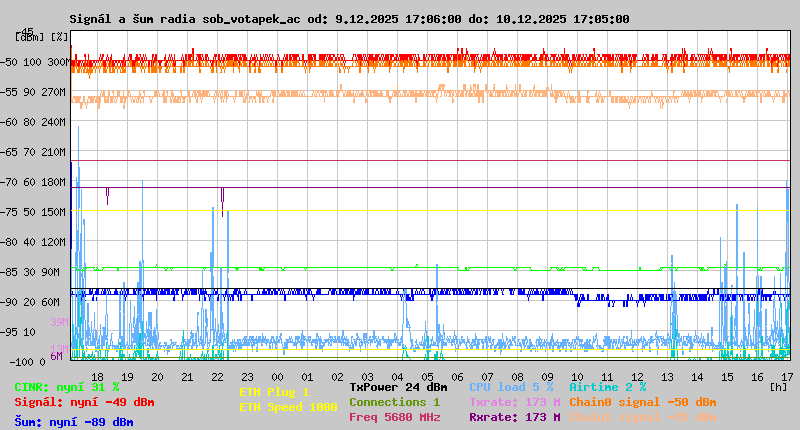This screenshot has width=800, height=430.
Task: Click the yellow ETH Plug legend entry
Action: click(274, 392)
